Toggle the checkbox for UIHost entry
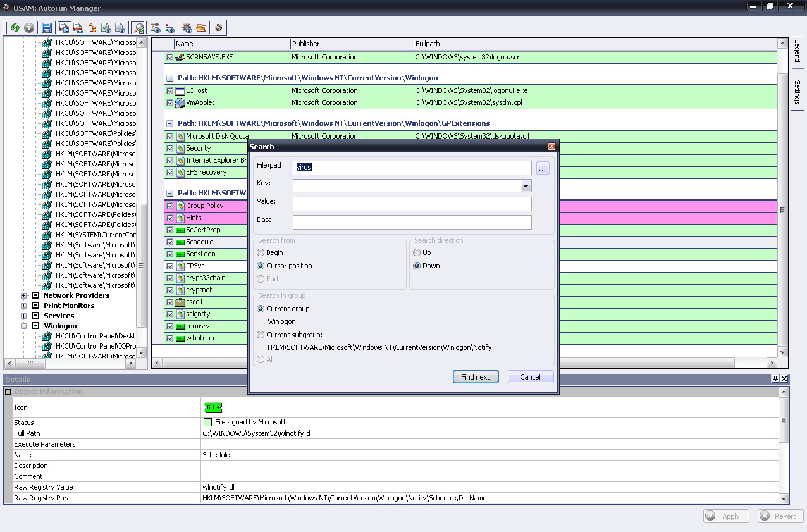 (x=169, y=91)
